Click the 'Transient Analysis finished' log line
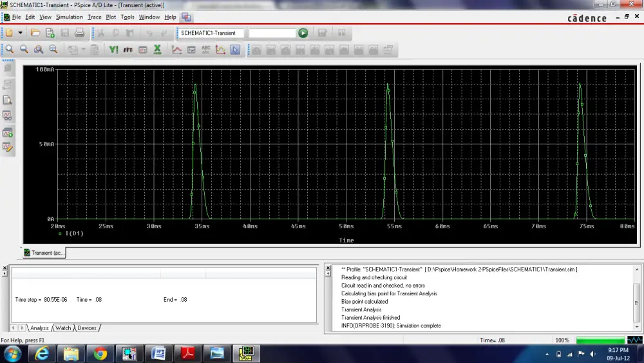This screenshot has width=644, height=363. (x=370, y=317)
